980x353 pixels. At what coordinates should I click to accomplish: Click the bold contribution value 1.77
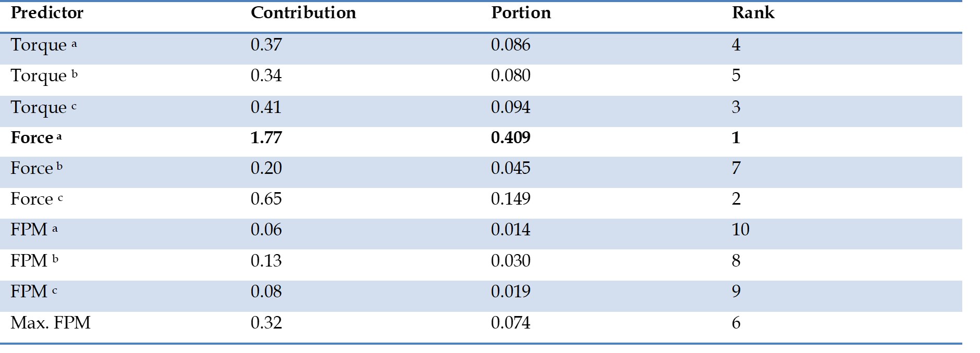266,138
